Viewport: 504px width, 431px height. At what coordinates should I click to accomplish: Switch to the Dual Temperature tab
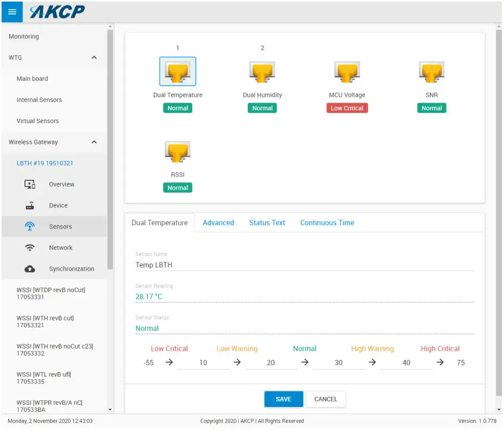click(x=159, y=222)
